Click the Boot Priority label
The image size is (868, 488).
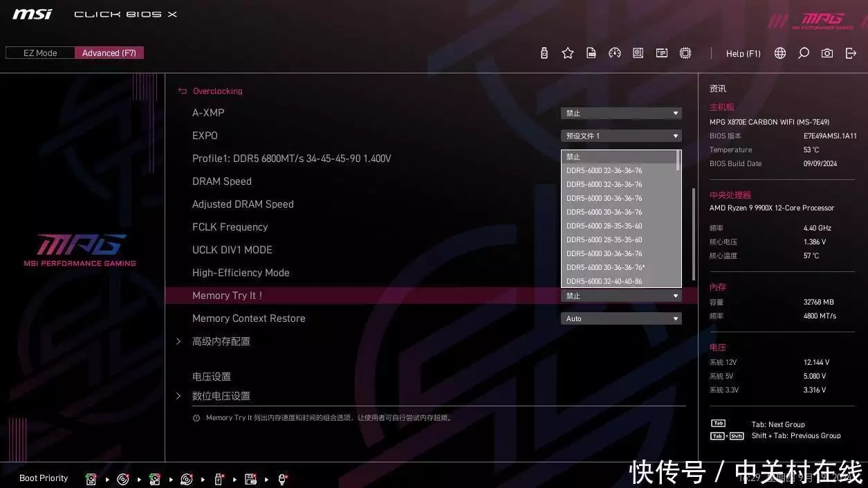(44, 478)
